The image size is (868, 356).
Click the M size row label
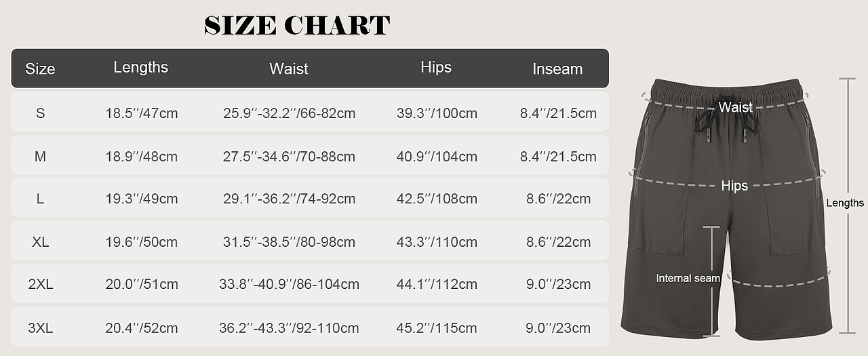pyautogui.click(x=40, y=157)
